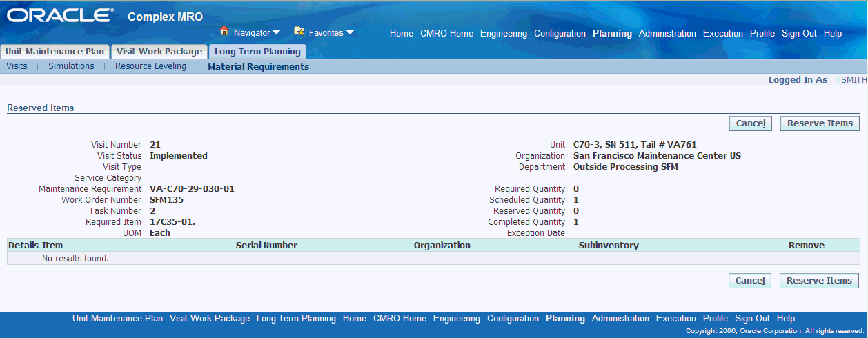Click the San Francisco Maintenance Center US text
This screenshot has width=868, height=338.
pyautogui.click(x=657, y=156)
